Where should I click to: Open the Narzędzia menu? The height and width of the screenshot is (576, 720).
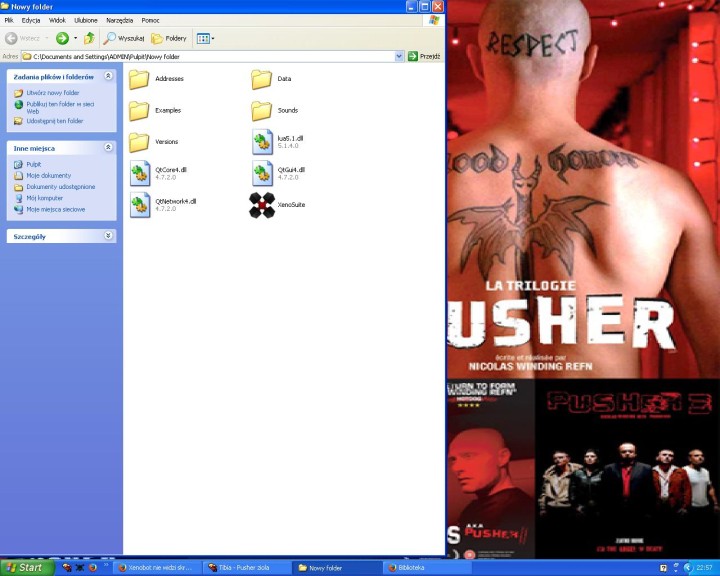(x=119, y=20)
